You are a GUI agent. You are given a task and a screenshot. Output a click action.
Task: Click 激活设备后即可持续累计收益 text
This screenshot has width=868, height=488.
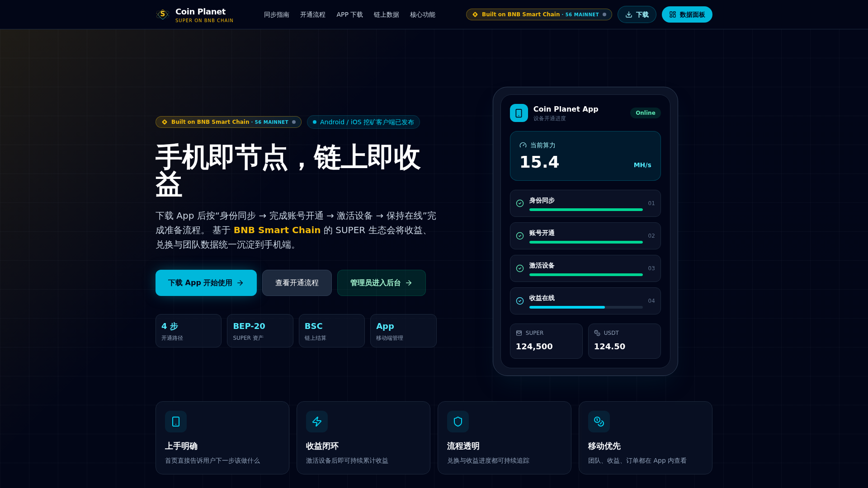pyautogui.click(x=347, y=460)
